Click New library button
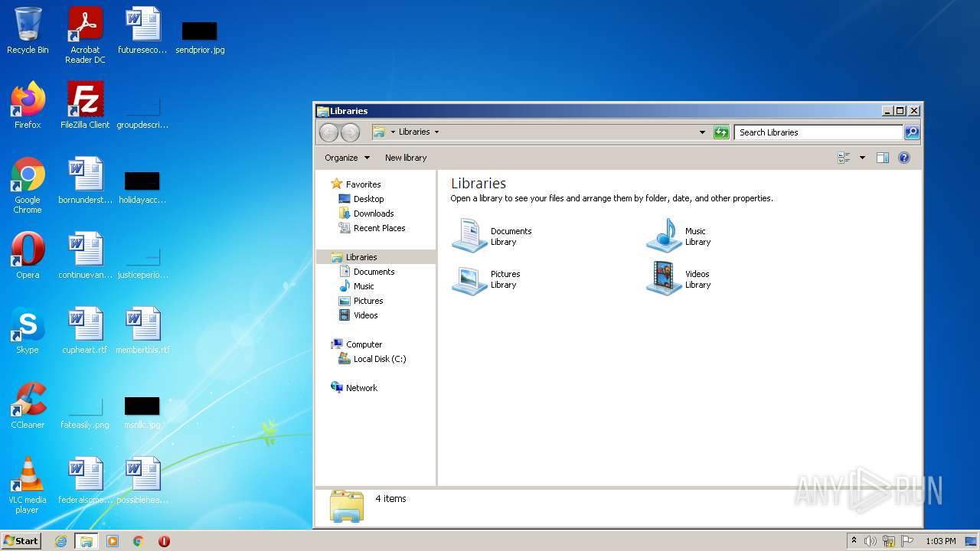980x551 pixels. 406,158
